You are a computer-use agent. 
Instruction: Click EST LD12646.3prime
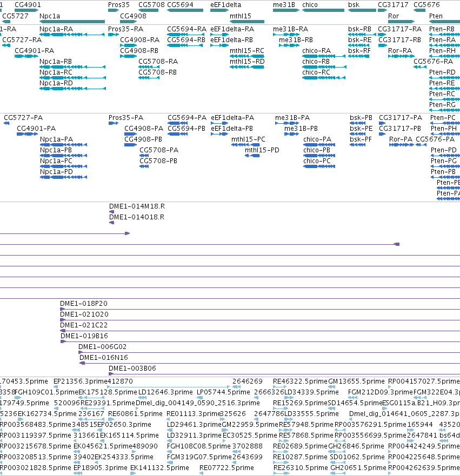[x=143, y=398]
